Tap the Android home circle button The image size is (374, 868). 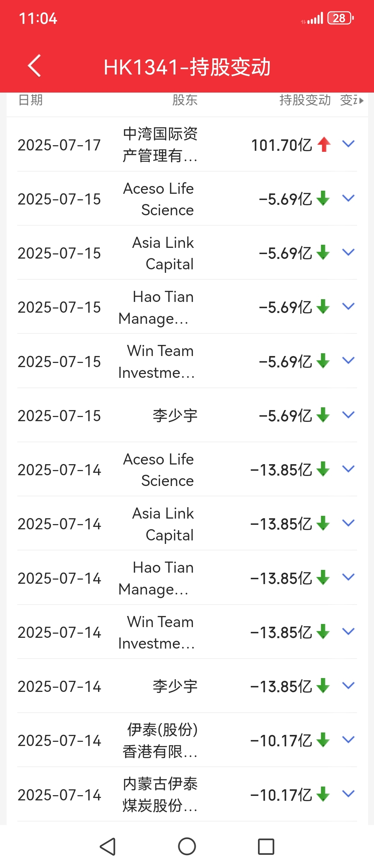pyautogui.click(x=187, y=847)
